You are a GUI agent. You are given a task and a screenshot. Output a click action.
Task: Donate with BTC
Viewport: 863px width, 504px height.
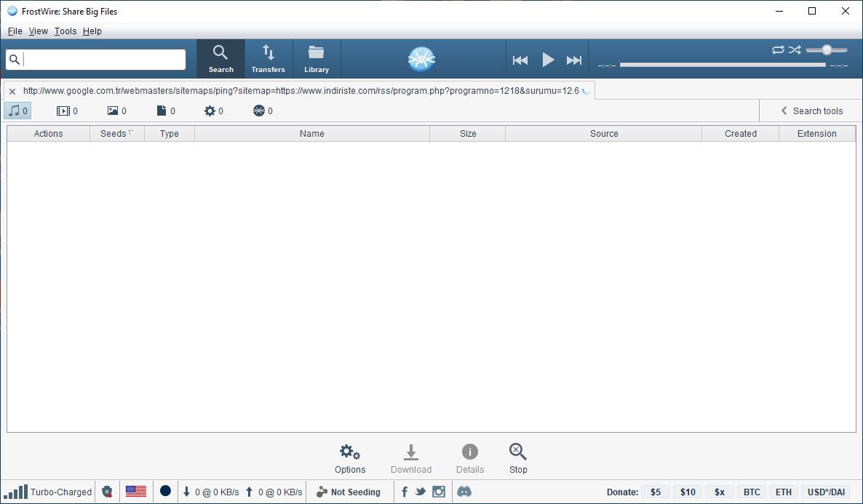point(752,492)
